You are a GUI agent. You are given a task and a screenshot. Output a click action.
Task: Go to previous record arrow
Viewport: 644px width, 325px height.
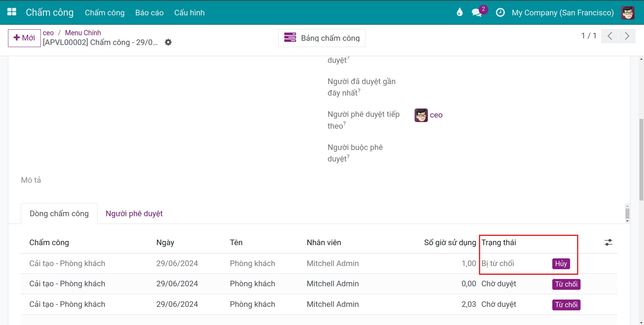point(610,36)
